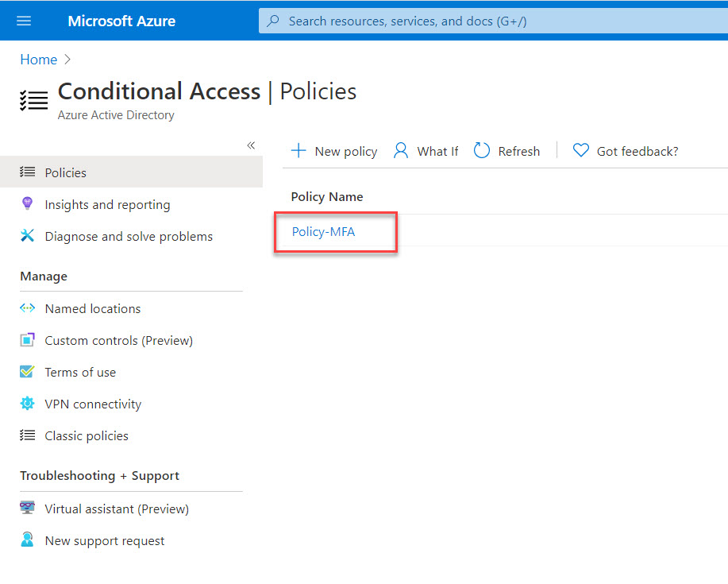This screenshot has height=584, width=728.
Task: Refresh the policies list
Action: point(507,151)
